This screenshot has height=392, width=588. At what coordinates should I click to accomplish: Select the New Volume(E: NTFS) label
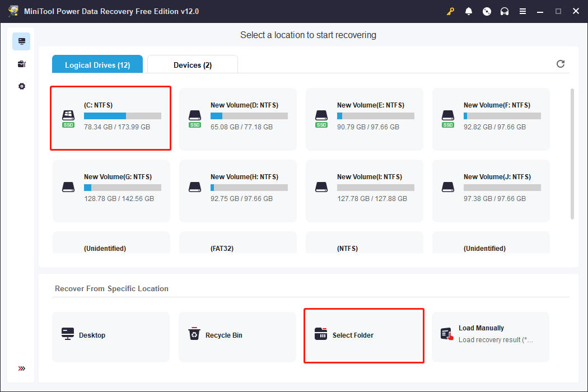point(371,105)
